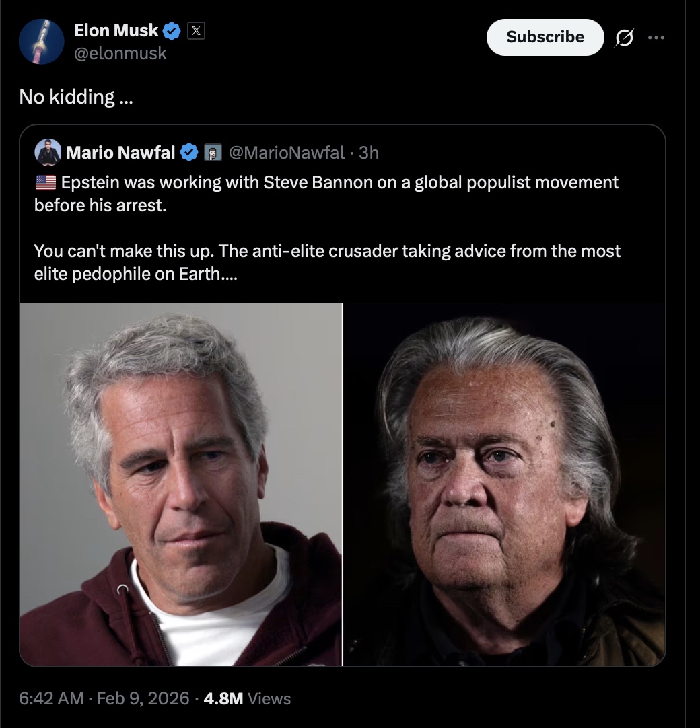The image size is (700, 728).
Task: Open the left photo of the man in the maroon hoodie
Action: pyautogui.click(x=180, y=484)
